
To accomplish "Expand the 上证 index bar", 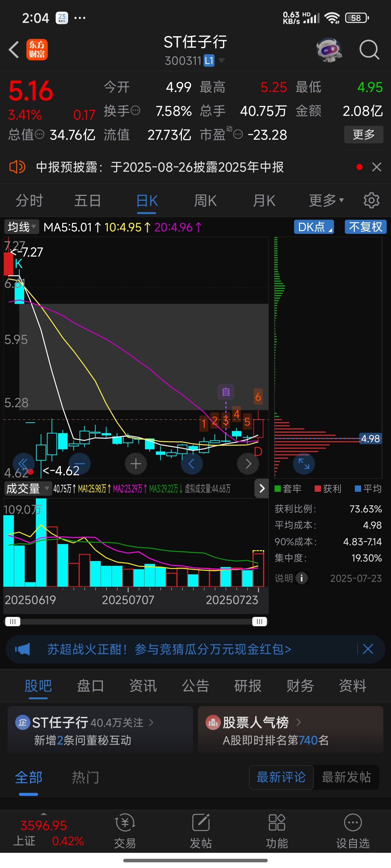I will pyautogui.click(x=43, y=814).
